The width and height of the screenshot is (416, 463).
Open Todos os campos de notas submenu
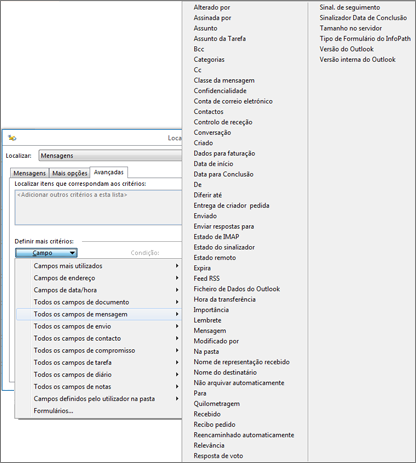99,387
